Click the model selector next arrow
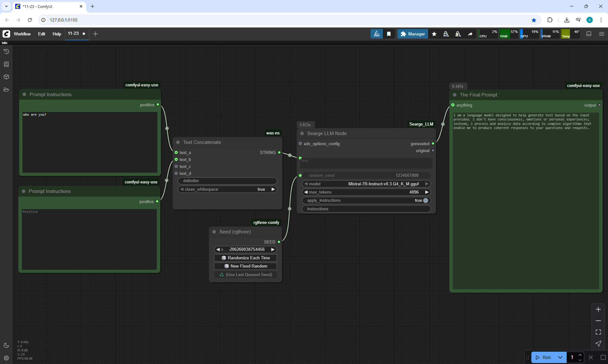 [427, 184]
